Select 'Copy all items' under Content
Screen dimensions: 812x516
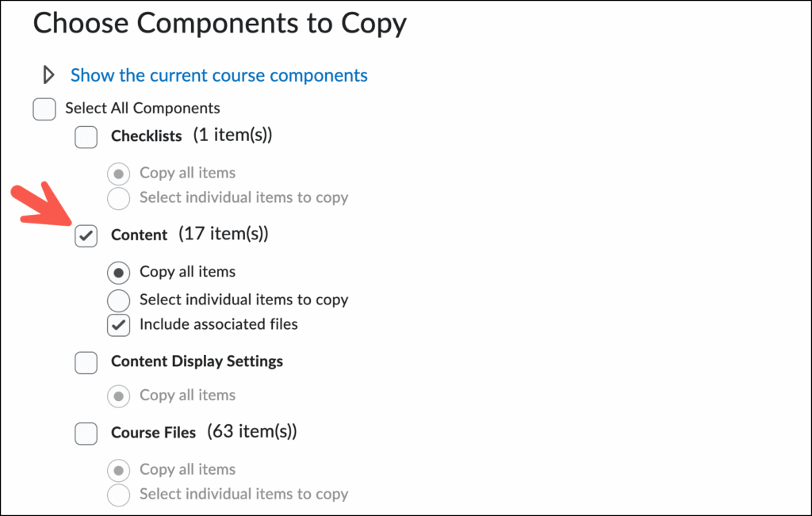[118, 273]
